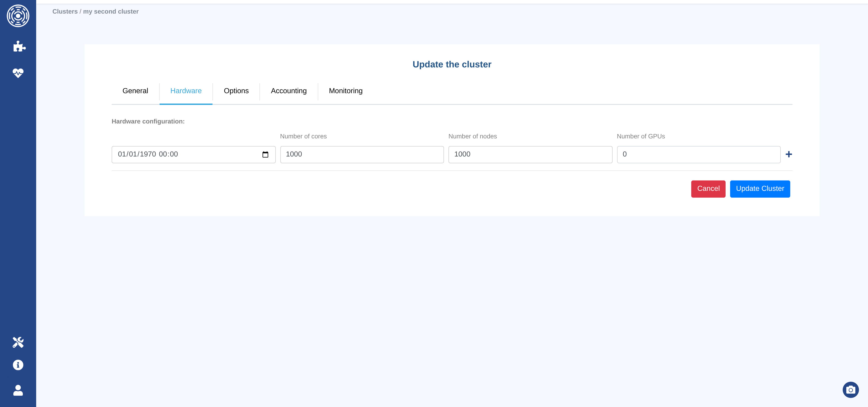Add a hardware configuration row with plus

[789, 154]
